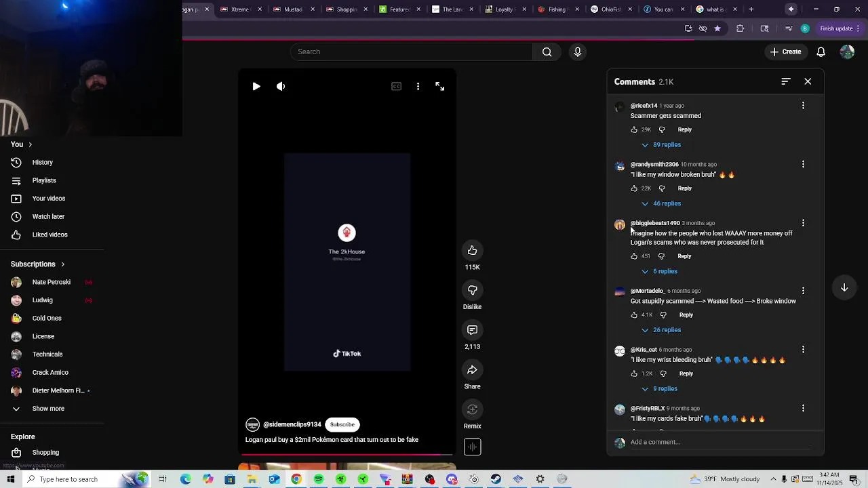Expand 46 replies under @randysmith2306
The height and width of the screenshot is (488, 868).
point(661,203)
